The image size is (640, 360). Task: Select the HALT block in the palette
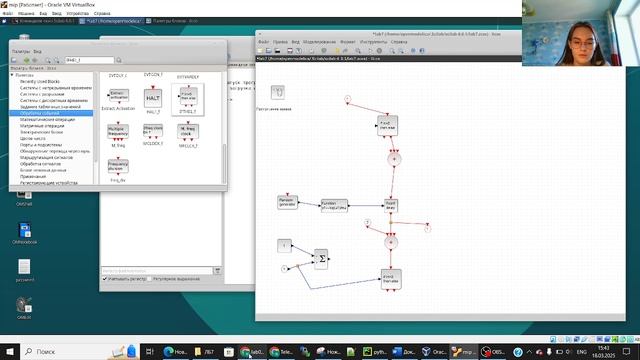[x=153, y=98]
